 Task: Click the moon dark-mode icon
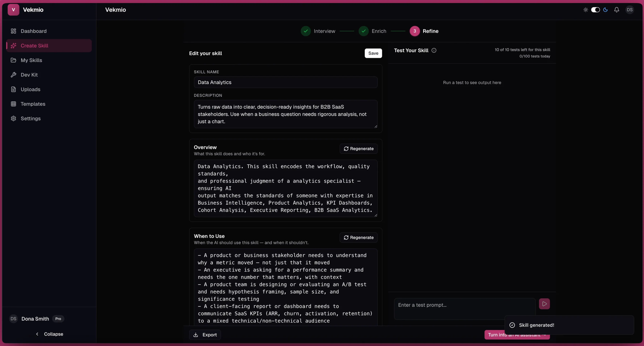coord(605,10)
